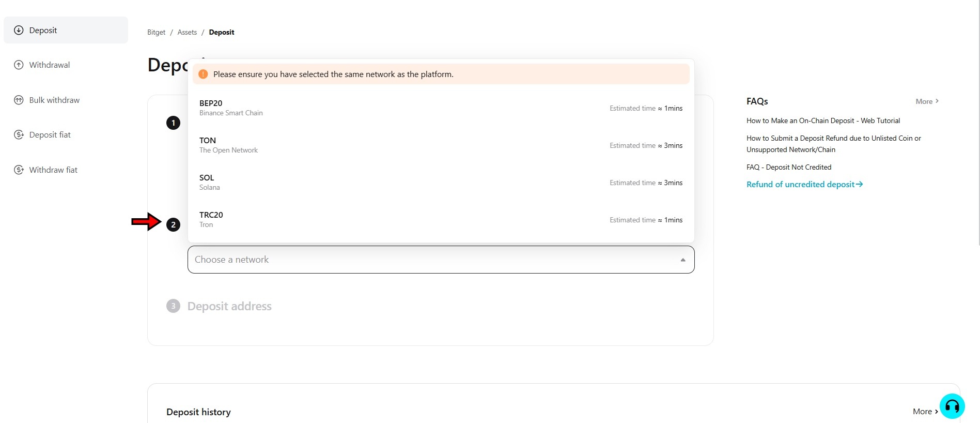
Task: Select the BEP20 Binance Smart Chain network
Action: tap(441, 108)
